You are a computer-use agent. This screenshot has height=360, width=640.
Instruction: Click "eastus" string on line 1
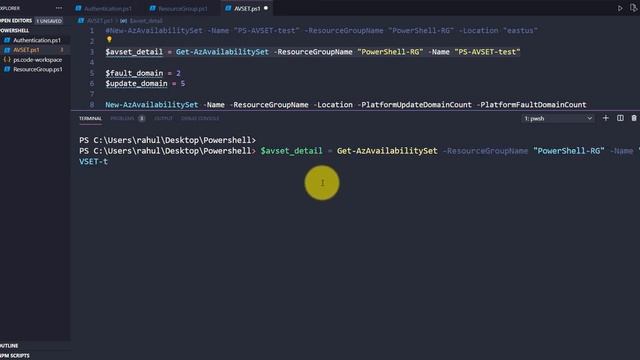(521, 31)
